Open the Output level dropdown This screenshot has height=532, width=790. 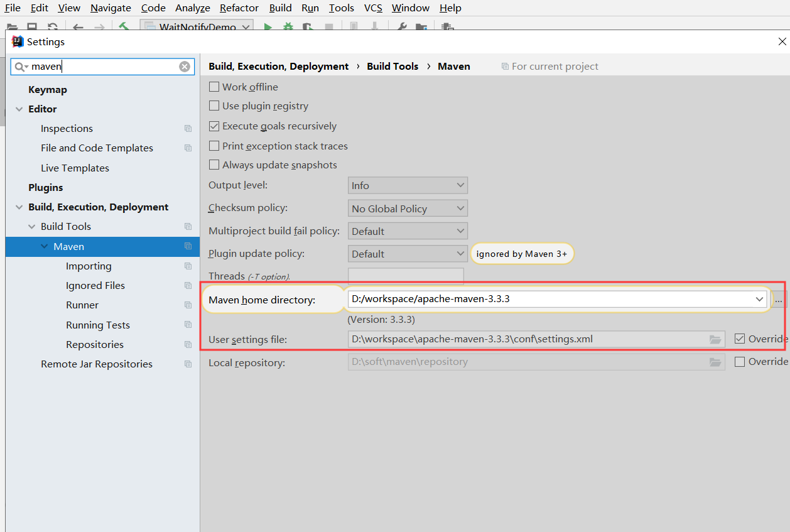click(408, 185)
